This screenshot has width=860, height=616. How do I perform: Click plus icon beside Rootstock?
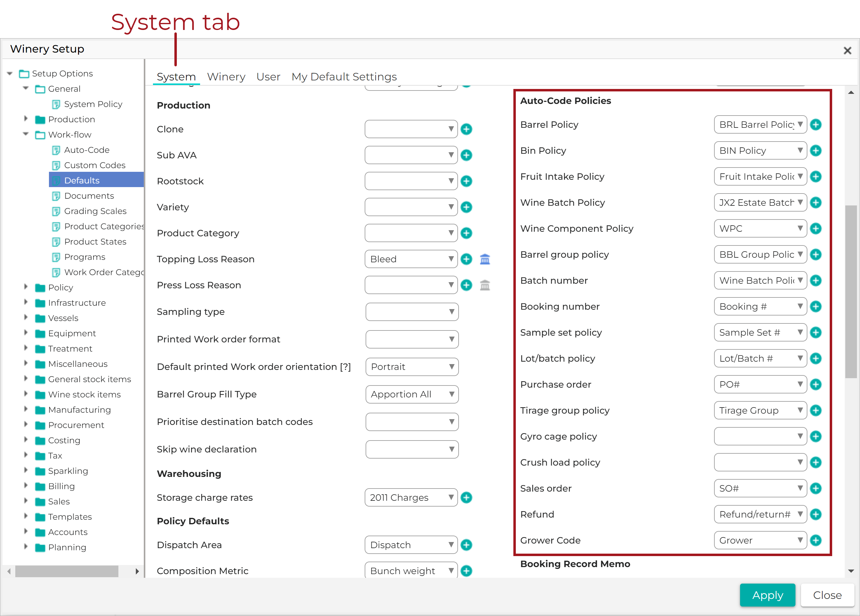click(466, 181)
